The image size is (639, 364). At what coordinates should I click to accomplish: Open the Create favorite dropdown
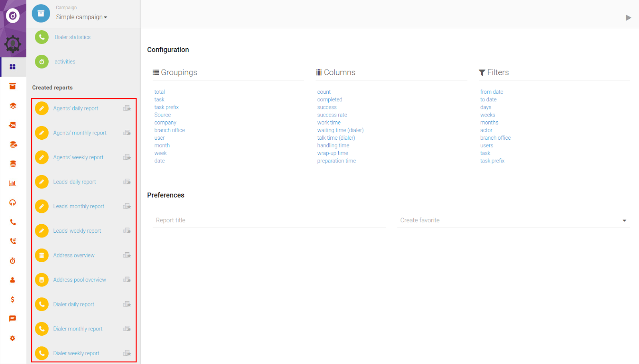513,220
